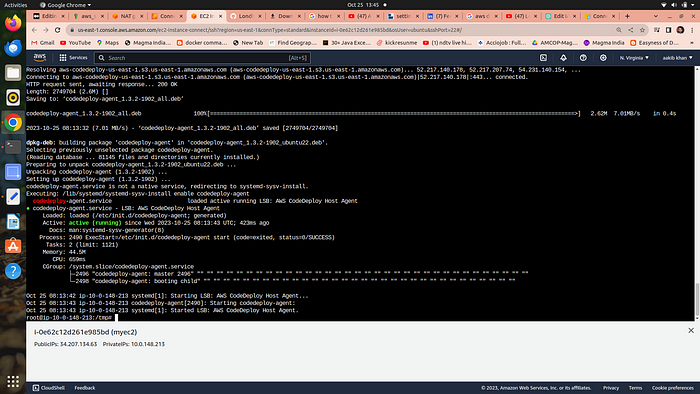Viewport: 700px width, 394px height.
Task: Close the instance details panel
Action: tap(691, 331)
